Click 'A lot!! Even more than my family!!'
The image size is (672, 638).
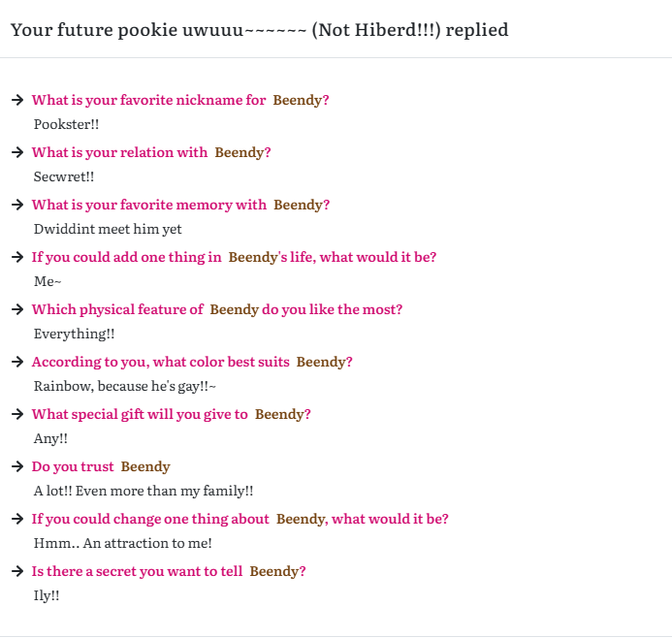pos(144,491)
